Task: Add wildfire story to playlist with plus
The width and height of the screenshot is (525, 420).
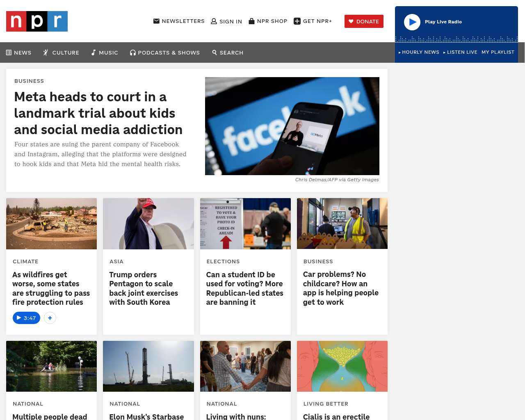Action: (x=50, y=318)
